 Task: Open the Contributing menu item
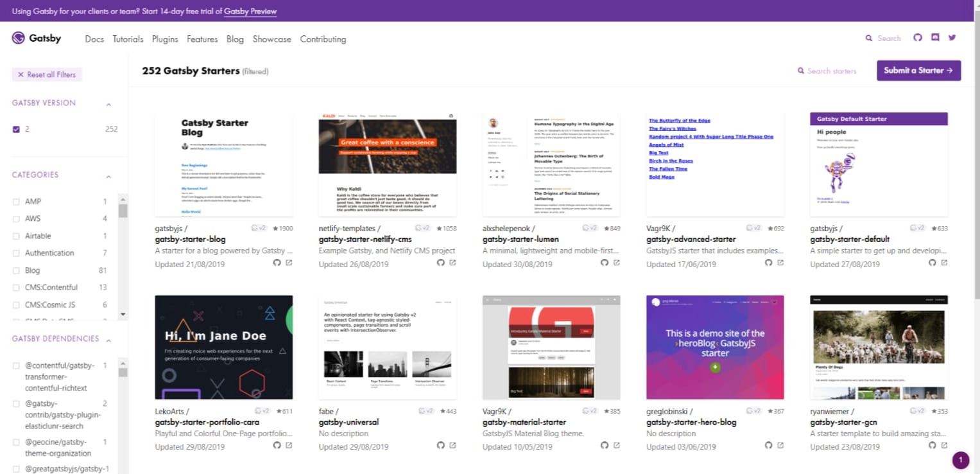pyautogui.click(x=323, y=39)
